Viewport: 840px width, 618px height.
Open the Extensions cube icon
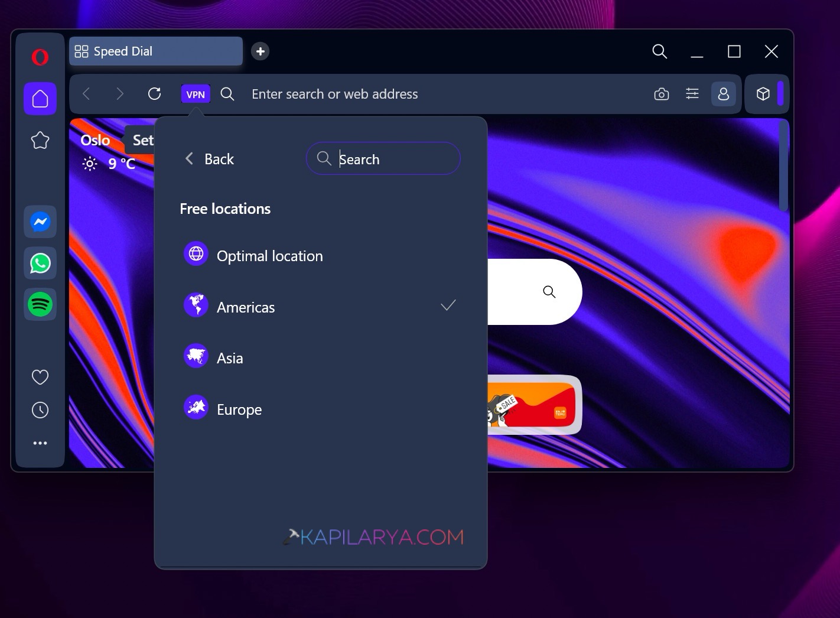tap(763, 94)
